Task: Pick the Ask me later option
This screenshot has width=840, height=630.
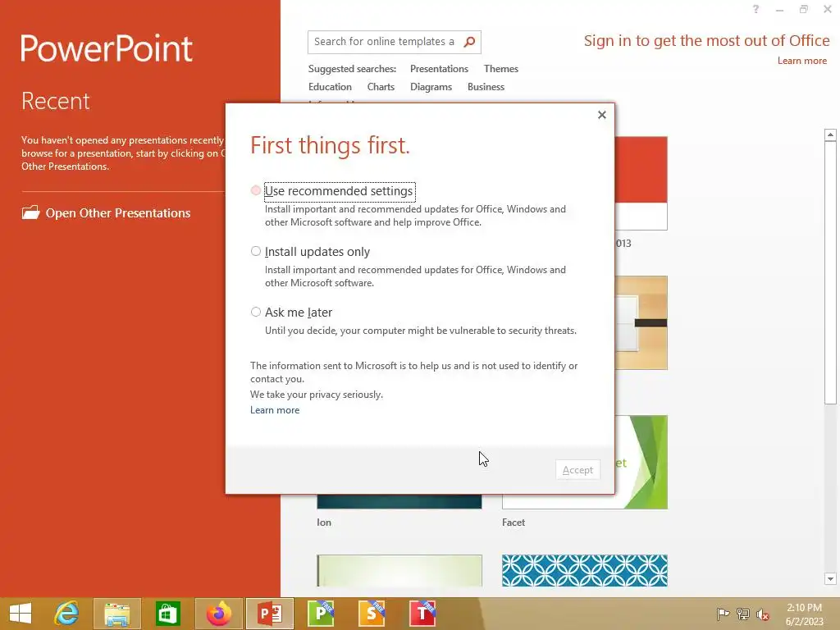Action: coord(256,312)
